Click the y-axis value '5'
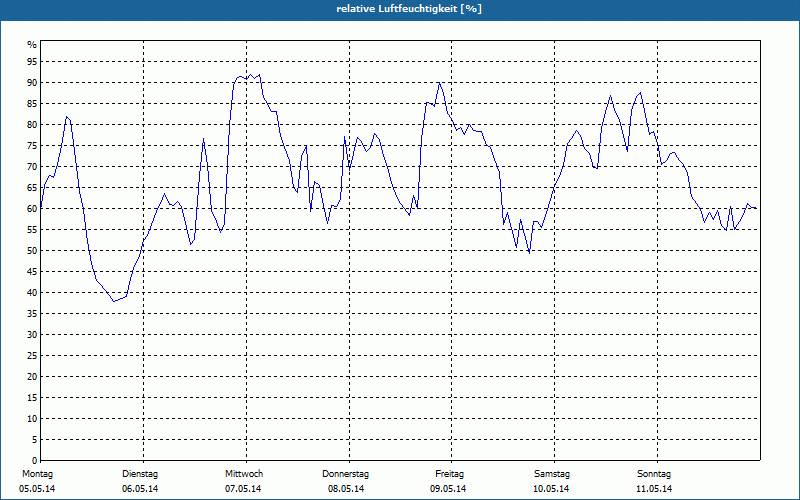 pyautogui.click(x=35, y=439)
